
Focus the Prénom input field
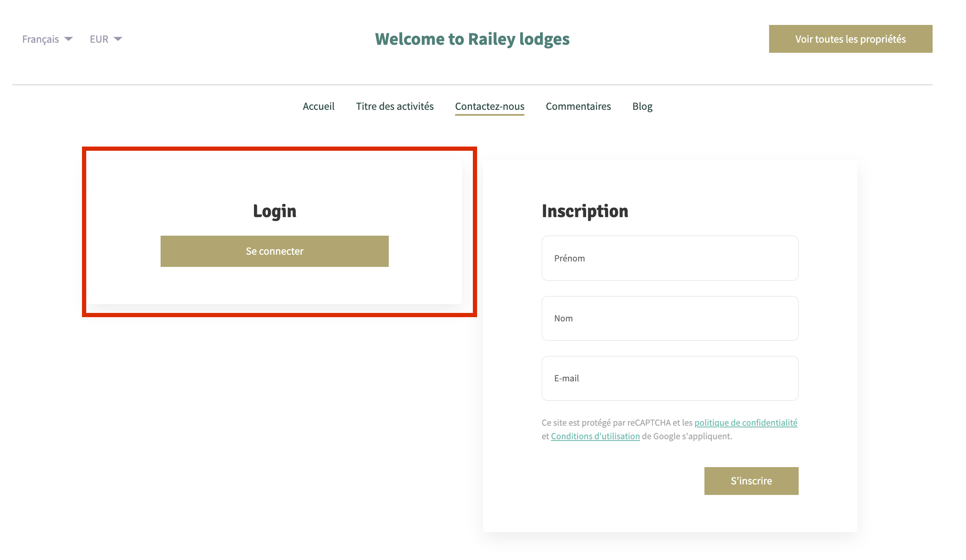(670, 258)
